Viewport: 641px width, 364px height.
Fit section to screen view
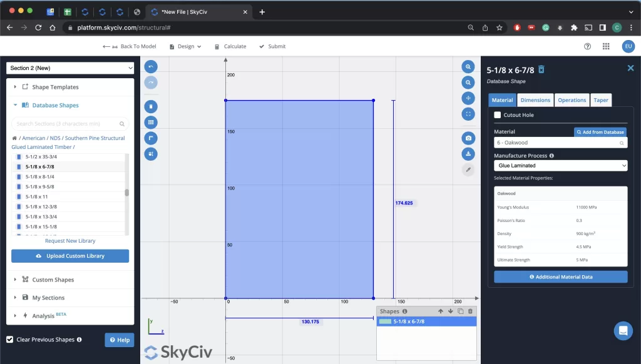tap(468, 114)
